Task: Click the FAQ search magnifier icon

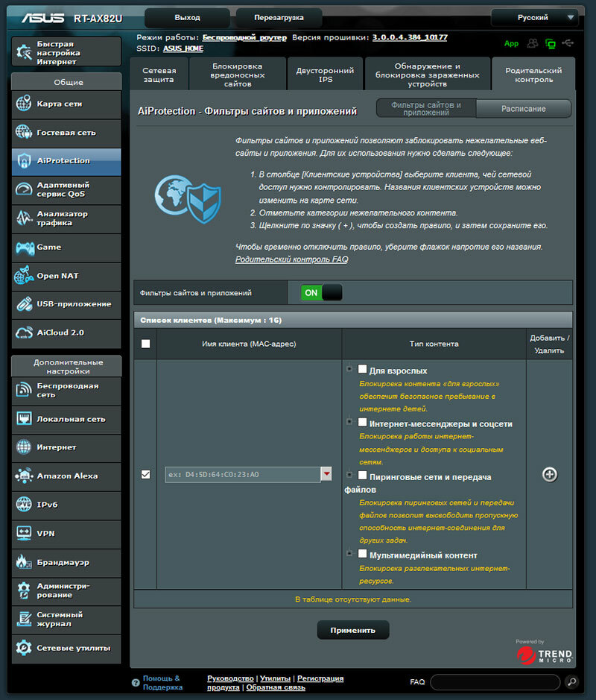Action: (571, 681)
